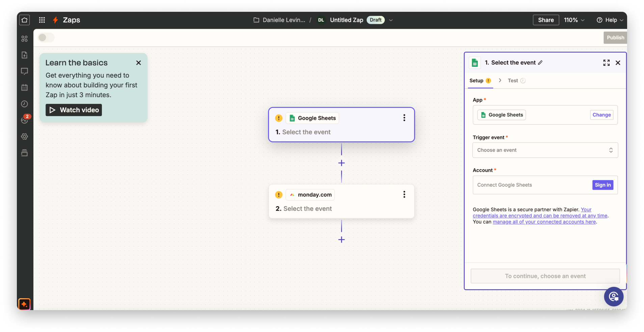Open the support chat bubble
The image size is (644, 332).
pyautogui.click(x=614, y=297)
